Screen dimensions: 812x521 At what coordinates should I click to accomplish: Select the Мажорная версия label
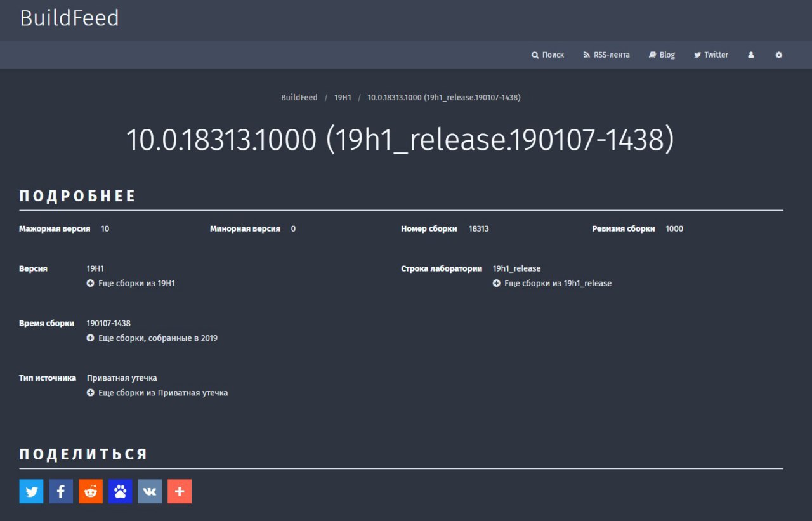point(55,229)
